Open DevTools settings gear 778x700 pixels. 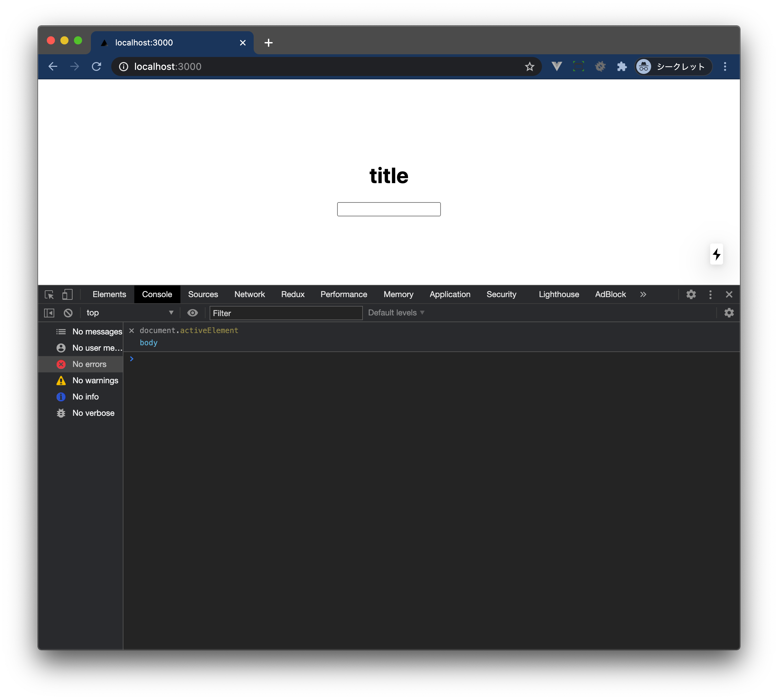coord(691,295)
